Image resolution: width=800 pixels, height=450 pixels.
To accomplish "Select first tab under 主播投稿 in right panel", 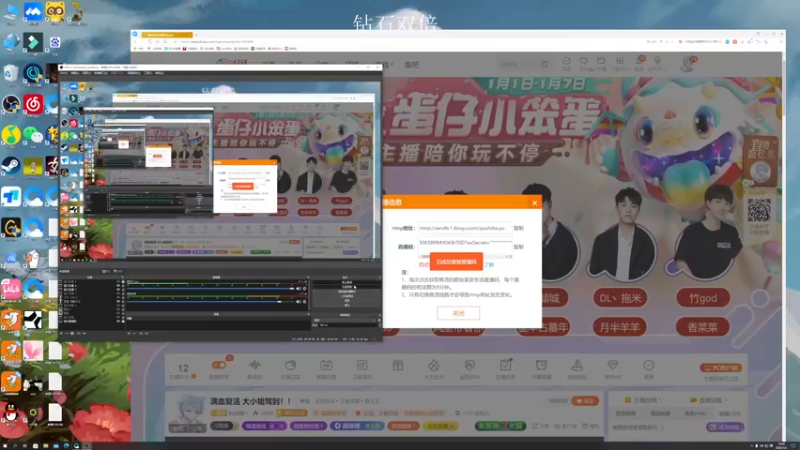I will click(x=626, y=413).
